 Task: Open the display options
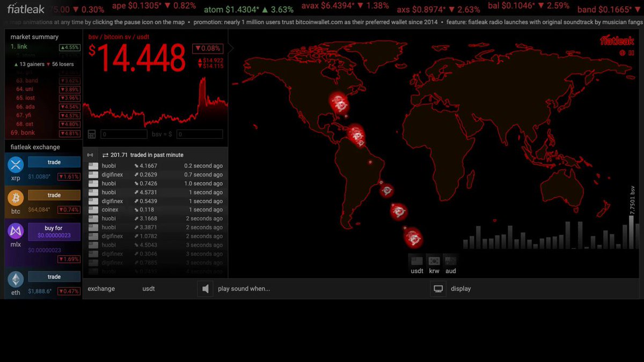pos(460,289)
